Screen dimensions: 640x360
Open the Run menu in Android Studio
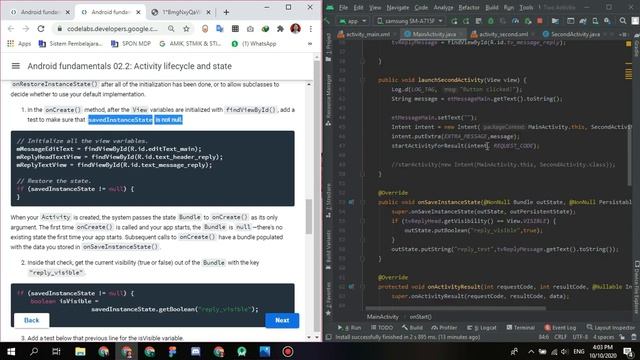click(x=509, y=7)
